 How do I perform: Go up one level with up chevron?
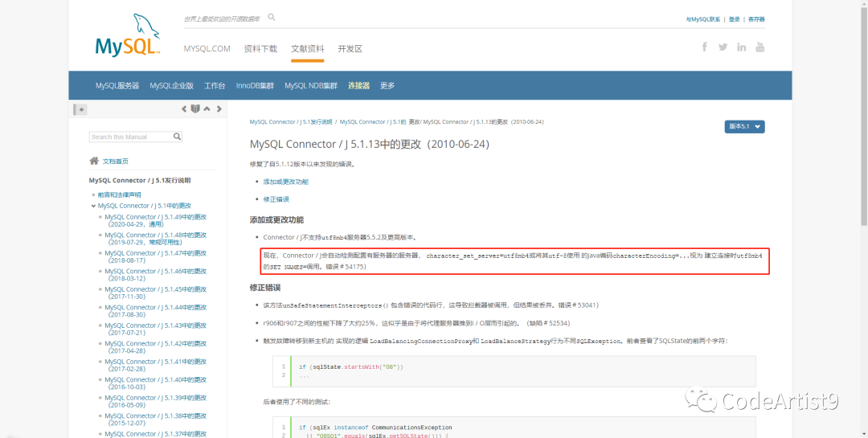207,109
